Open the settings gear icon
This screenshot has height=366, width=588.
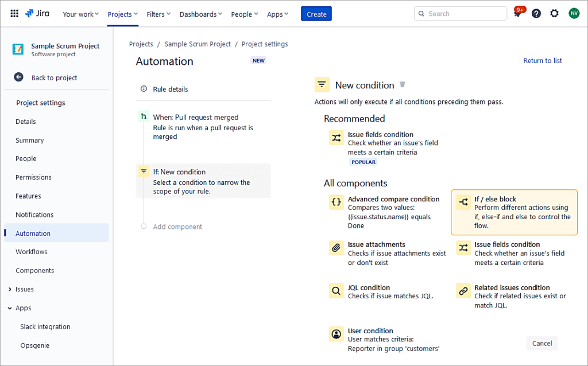[554, 14]
